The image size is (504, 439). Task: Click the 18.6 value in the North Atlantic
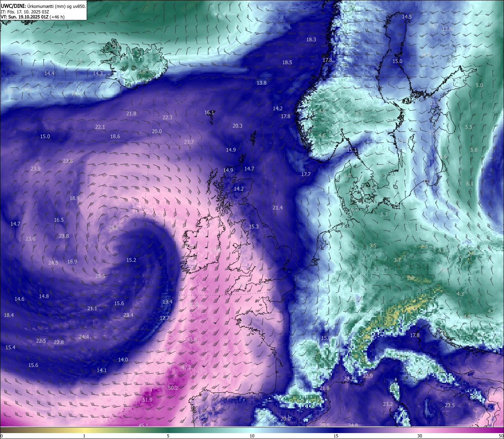[115, 136]
